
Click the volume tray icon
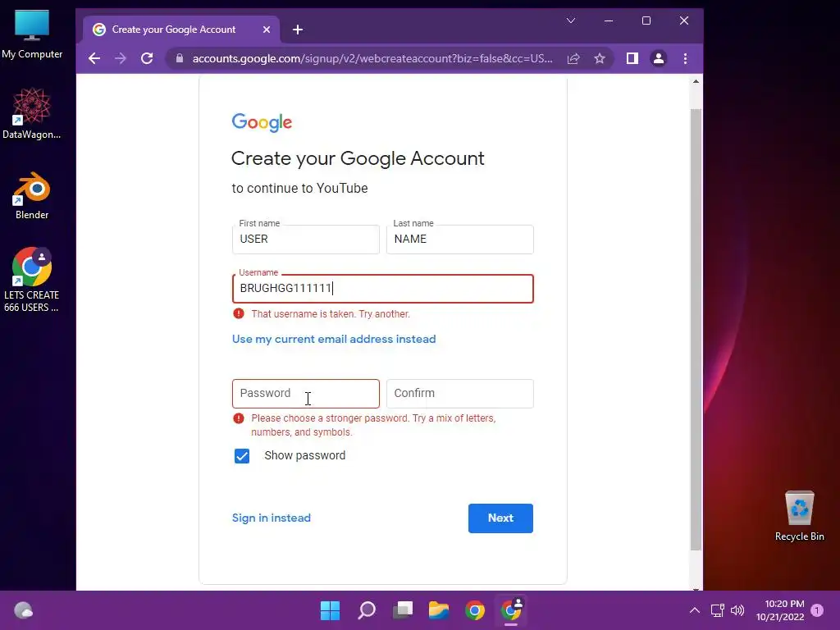point(737,610)
